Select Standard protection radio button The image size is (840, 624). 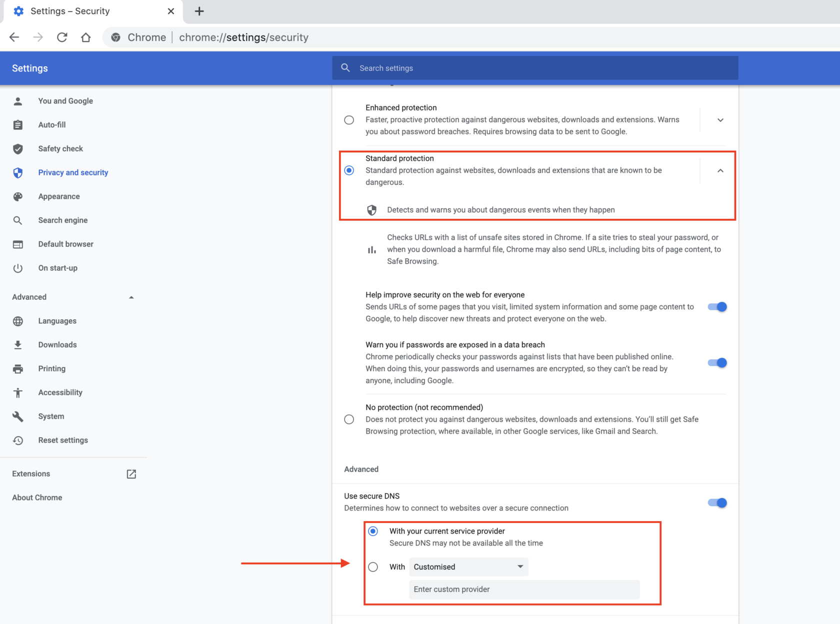click(x=349, y=170)
